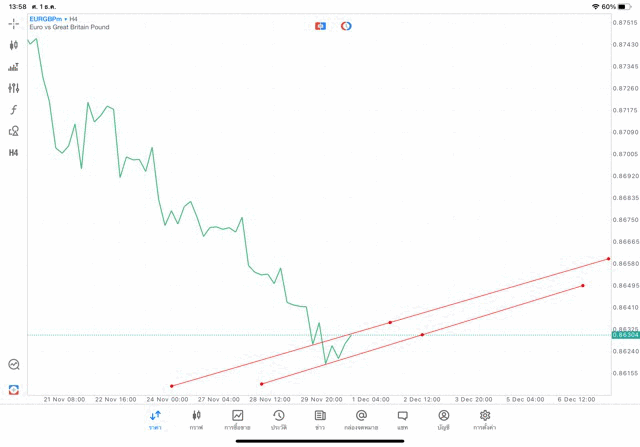Open the indicators list icon
The image size is (640, 447).
[14, 67]
